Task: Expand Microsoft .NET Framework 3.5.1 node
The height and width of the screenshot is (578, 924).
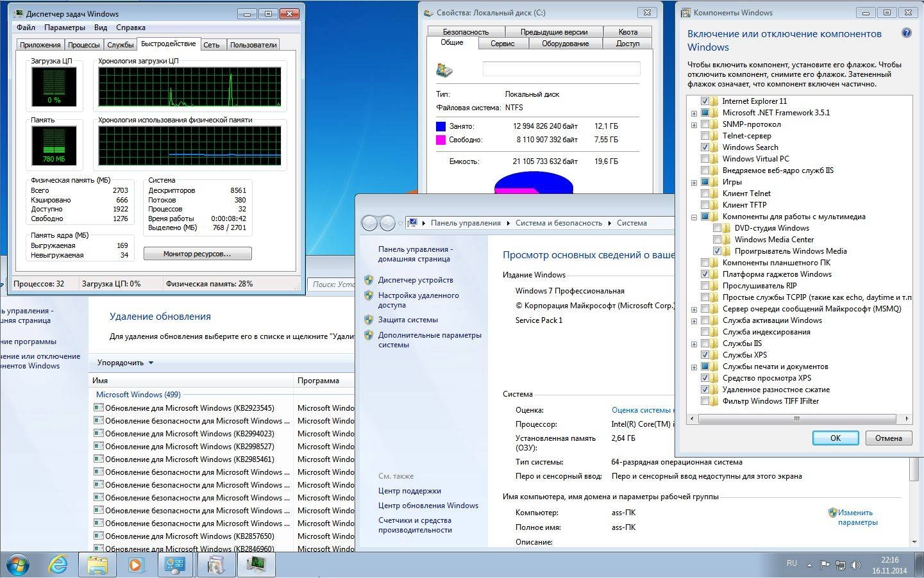Action: (694, 113)
